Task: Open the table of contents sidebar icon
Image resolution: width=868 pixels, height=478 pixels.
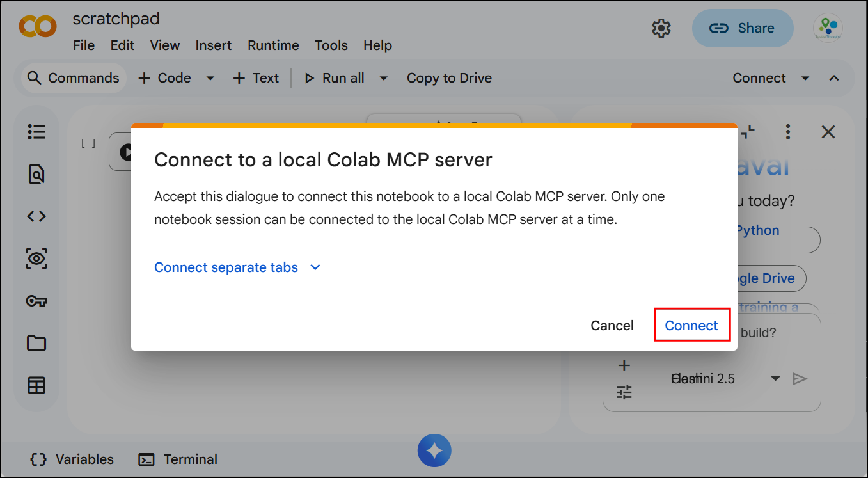Action: click(x=36, y=132)
